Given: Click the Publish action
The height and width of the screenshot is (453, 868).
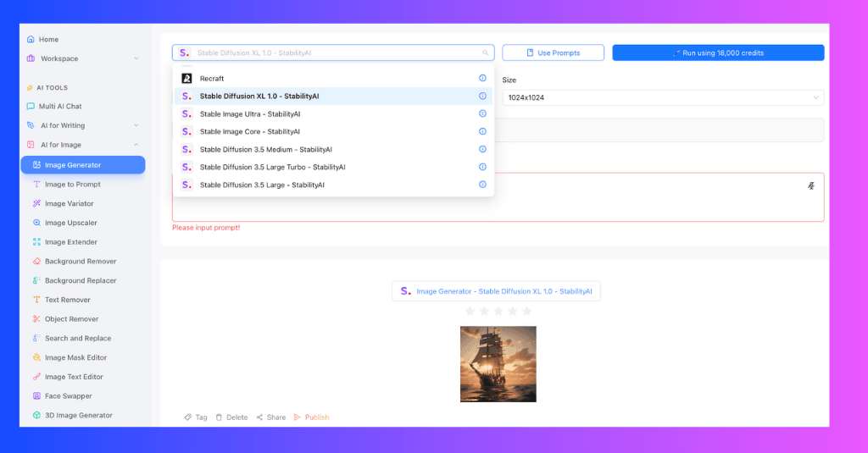Looking at the screenshot, I should (311, 417).
